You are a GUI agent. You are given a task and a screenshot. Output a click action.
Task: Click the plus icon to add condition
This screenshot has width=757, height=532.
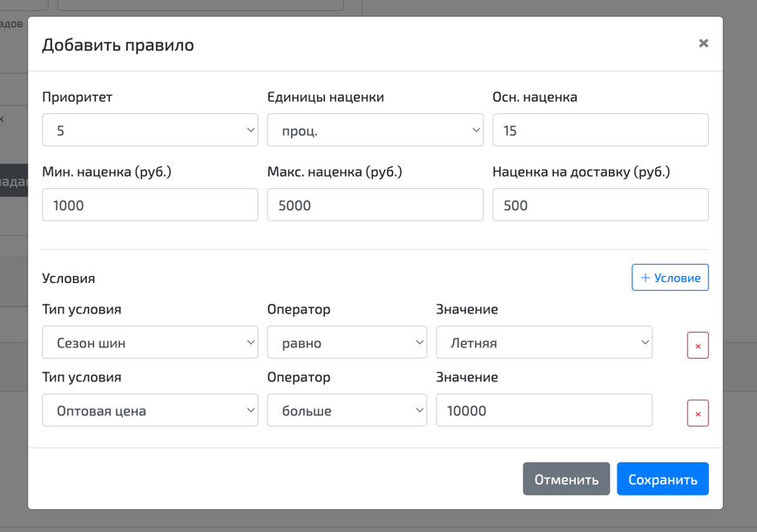click(645, 277)
